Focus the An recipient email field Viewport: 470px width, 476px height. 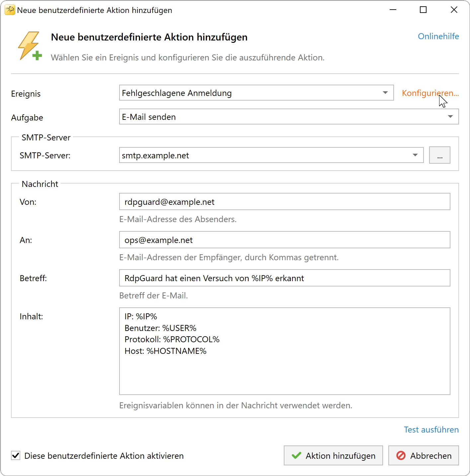tap(284, 240)
